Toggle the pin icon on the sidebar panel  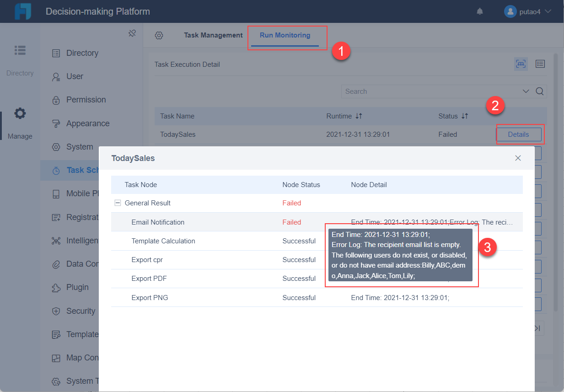132,33
